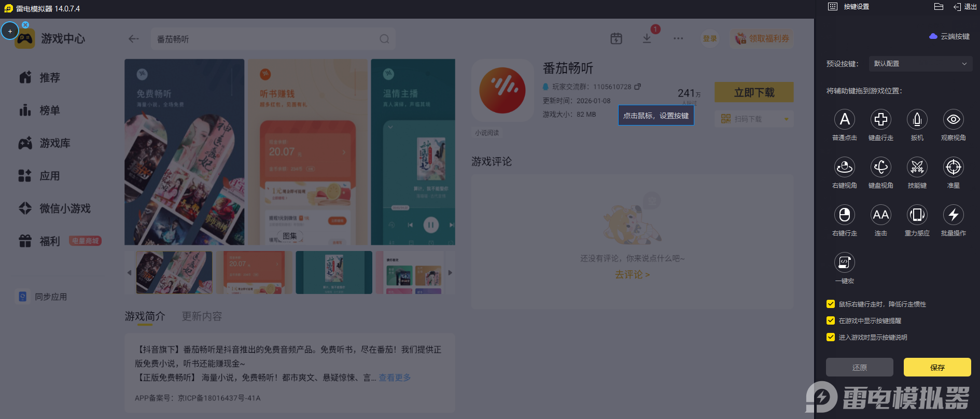This screenshot has height=419, width=980.
Task: Expand the 预设按键 默认配置 dropdown
Action: pos(920,64)
